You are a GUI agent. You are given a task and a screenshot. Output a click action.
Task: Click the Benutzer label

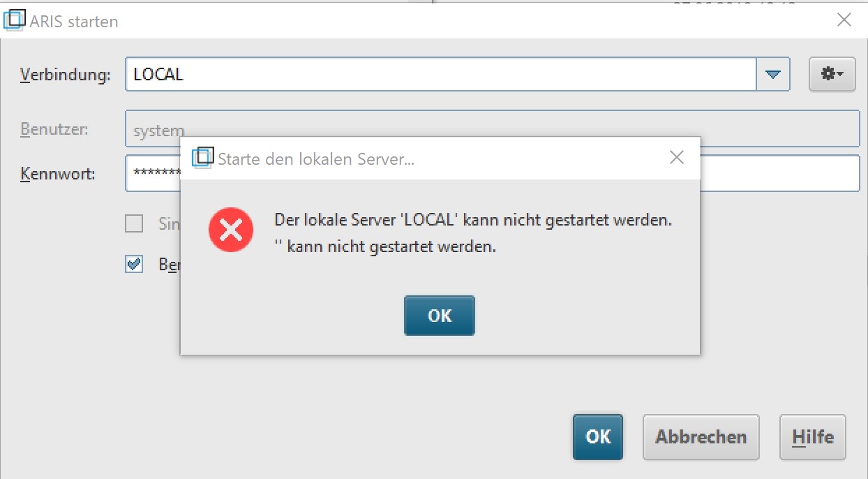click(x=54, y=129)
